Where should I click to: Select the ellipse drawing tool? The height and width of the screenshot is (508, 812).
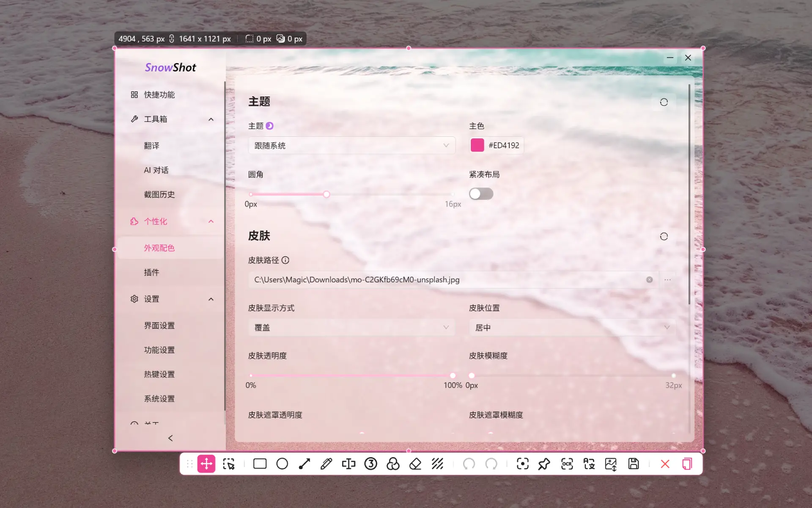tap(282, 464)
